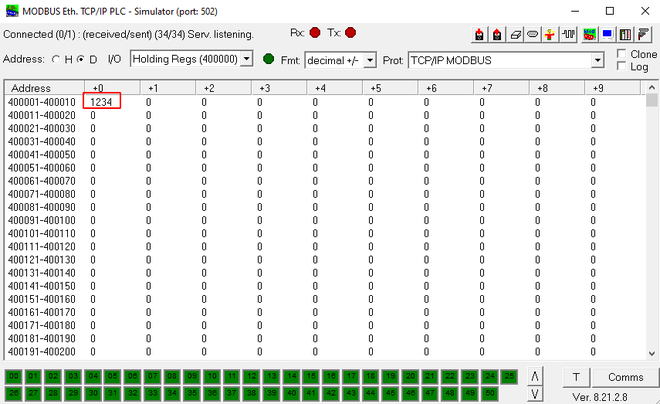Enable the Log checkbox

click(x=621, y=66)
